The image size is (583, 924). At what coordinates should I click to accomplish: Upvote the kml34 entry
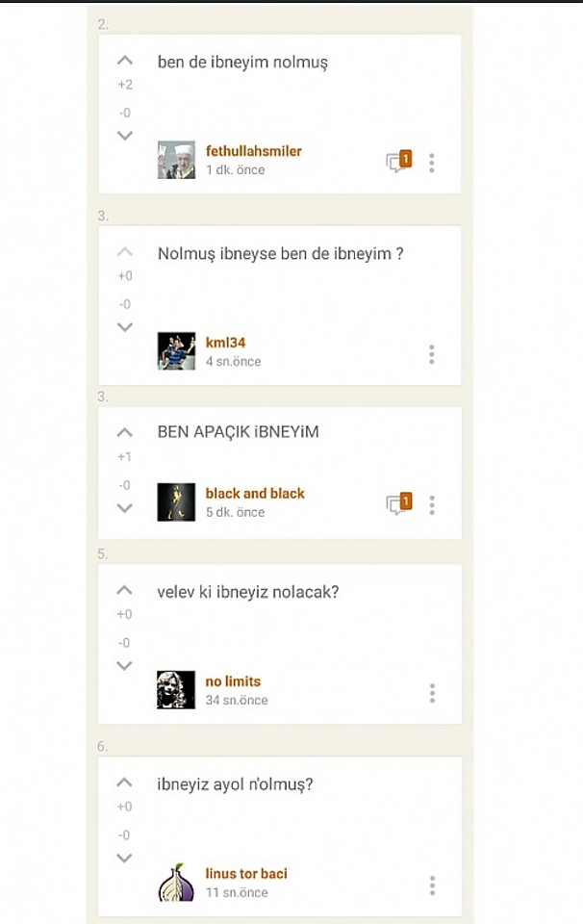point(125,251)
